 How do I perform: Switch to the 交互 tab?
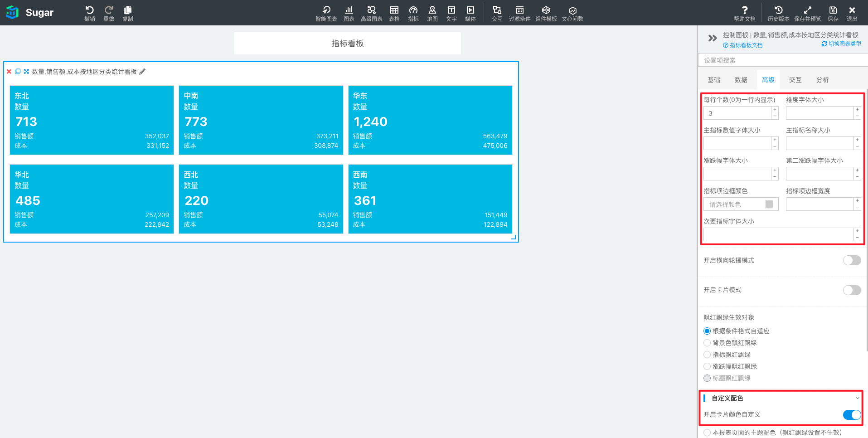pyautogui.click(x=795, y=80)
